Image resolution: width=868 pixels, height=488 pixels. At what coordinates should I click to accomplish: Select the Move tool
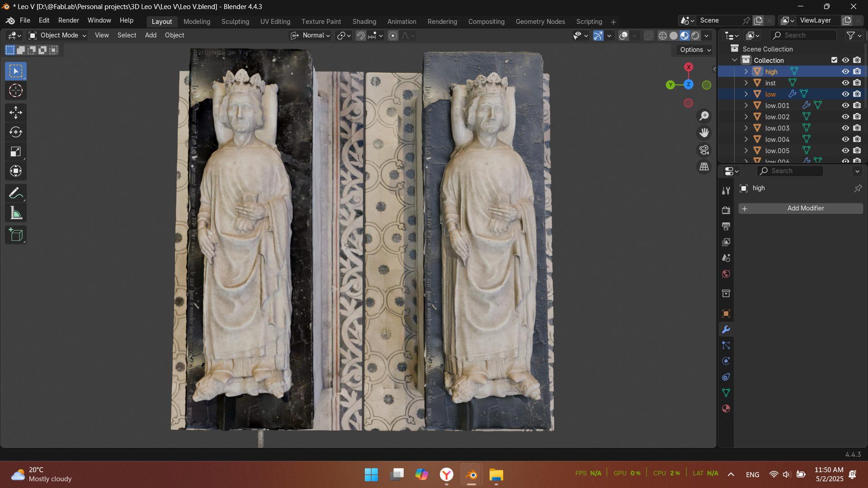point(16,113)
